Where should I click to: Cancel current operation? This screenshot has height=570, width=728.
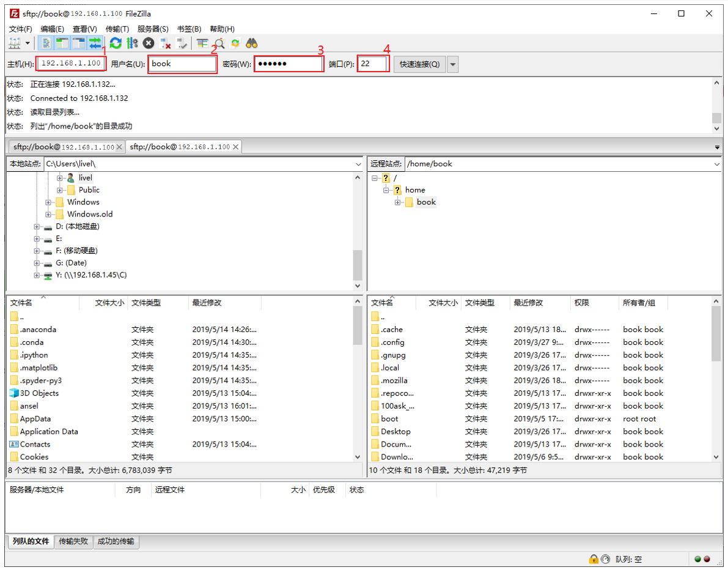tap(149, 43)
